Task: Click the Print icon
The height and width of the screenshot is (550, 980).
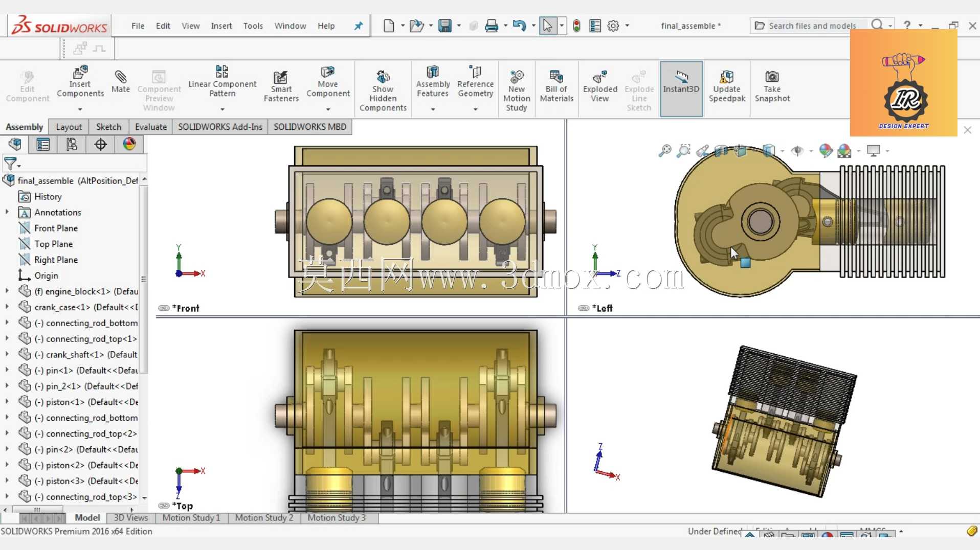Action: [492, 26]
